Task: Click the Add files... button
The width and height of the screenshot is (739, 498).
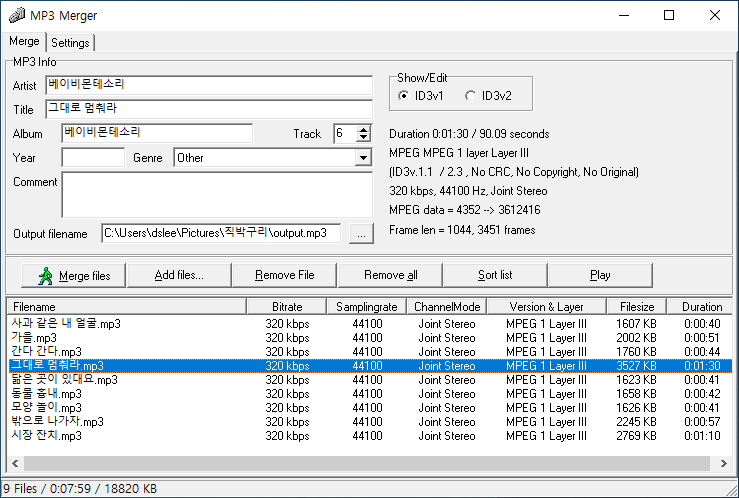Action: [179, 275]
